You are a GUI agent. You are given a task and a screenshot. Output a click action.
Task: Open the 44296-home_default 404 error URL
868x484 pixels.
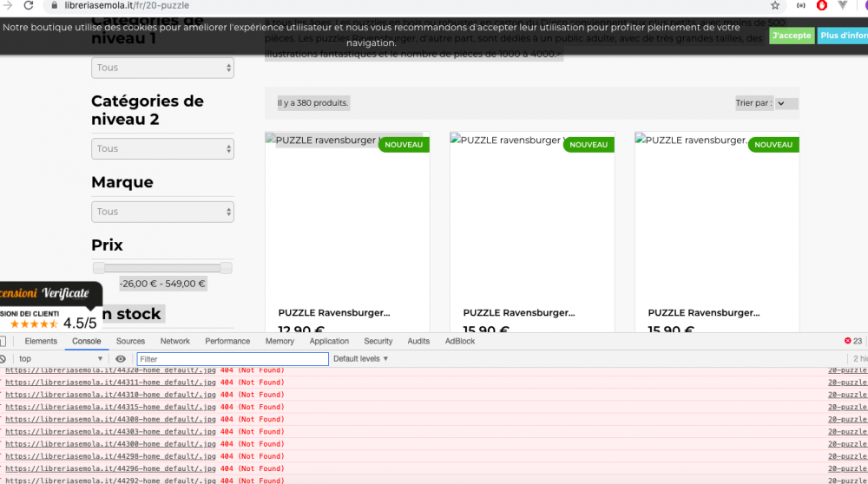click(x=110, y=468)
